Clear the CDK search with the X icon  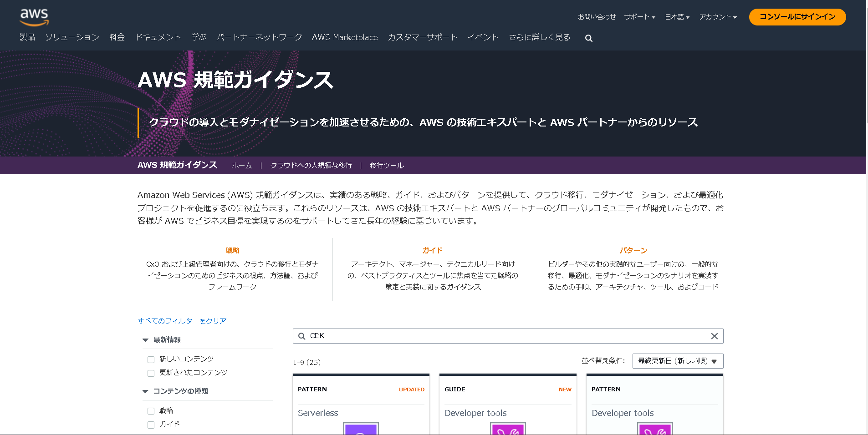(714, 336)
